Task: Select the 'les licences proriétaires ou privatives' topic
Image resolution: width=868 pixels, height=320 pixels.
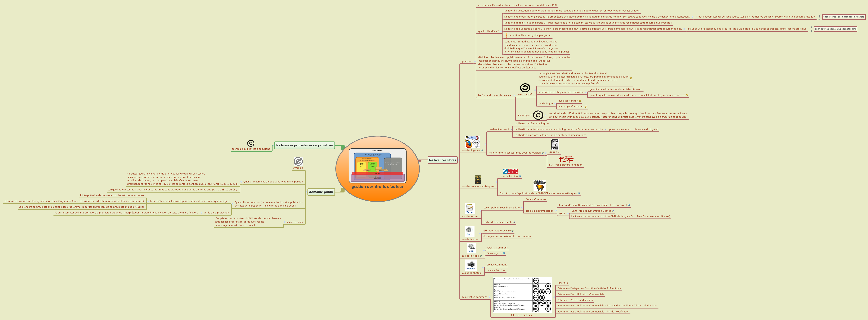Action: point(305,145)
